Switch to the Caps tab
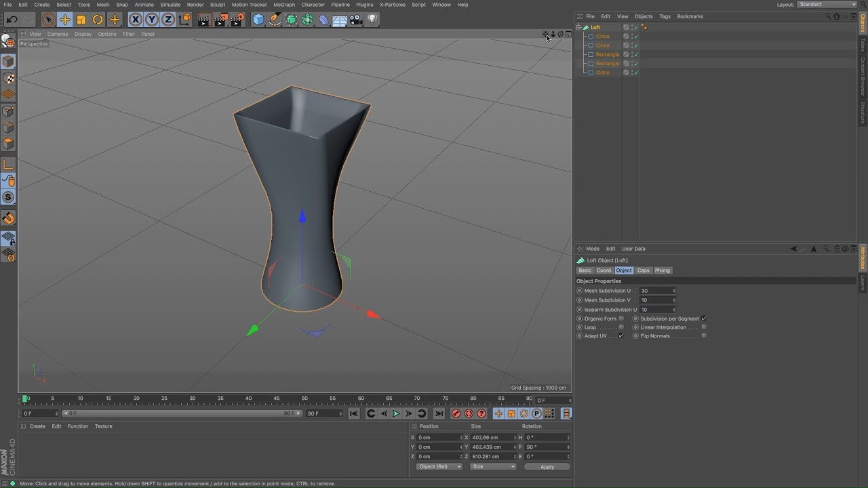Image resolution: width=868 pixels, height=488 pixels. [x=643, y=270]
